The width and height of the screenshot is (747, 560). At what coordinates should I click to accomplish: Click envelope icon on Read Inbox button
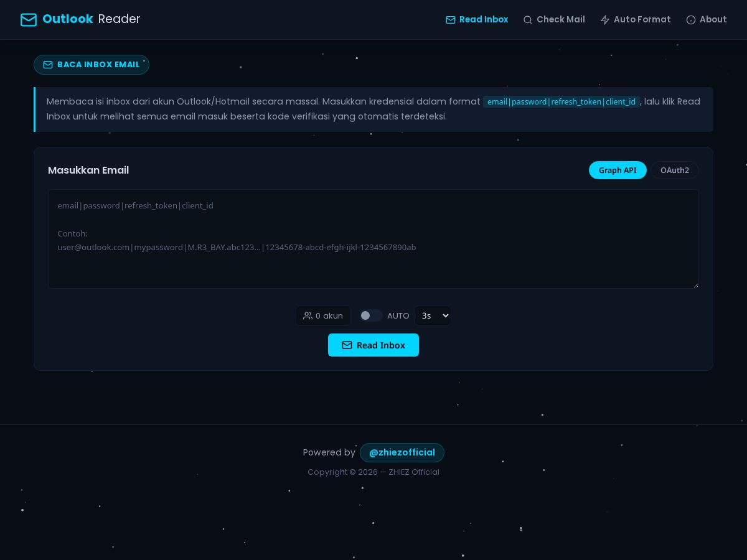coord(347,345)
